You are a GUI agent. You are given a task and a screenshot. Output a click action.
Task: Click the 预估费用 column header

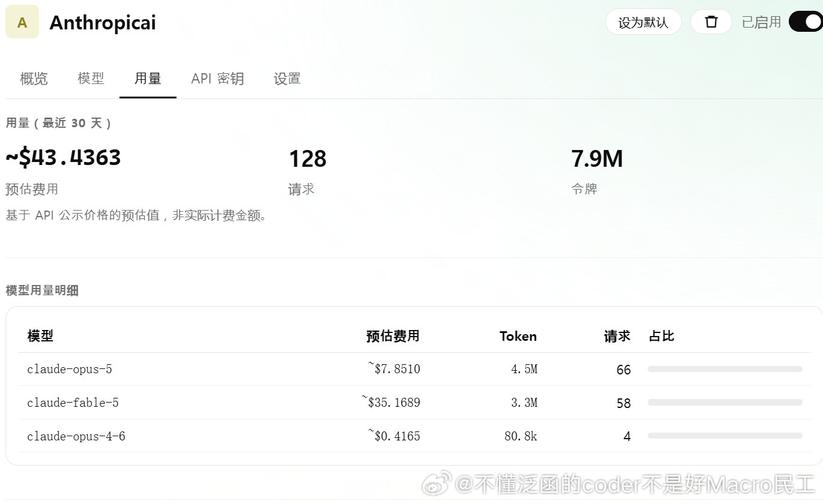click(393, 336)
